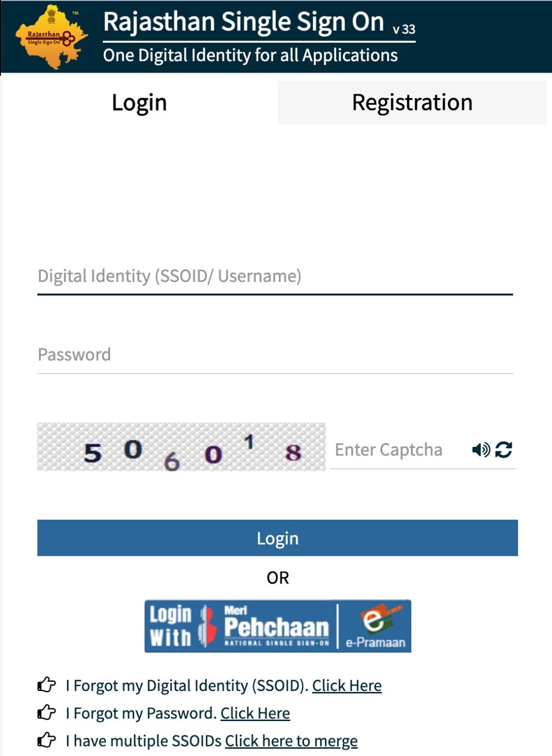The height and width of the screenshot is (756, 552).
Task: Click Here to reset forgotten Password
Action: [256, 713]
